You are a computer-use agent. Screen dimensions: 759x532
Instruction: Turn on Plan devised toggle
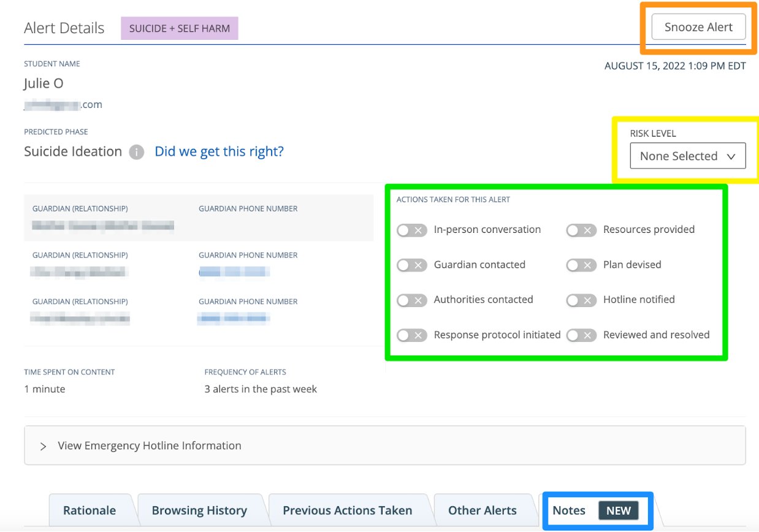pyautogui.click(x=581, y=265)
